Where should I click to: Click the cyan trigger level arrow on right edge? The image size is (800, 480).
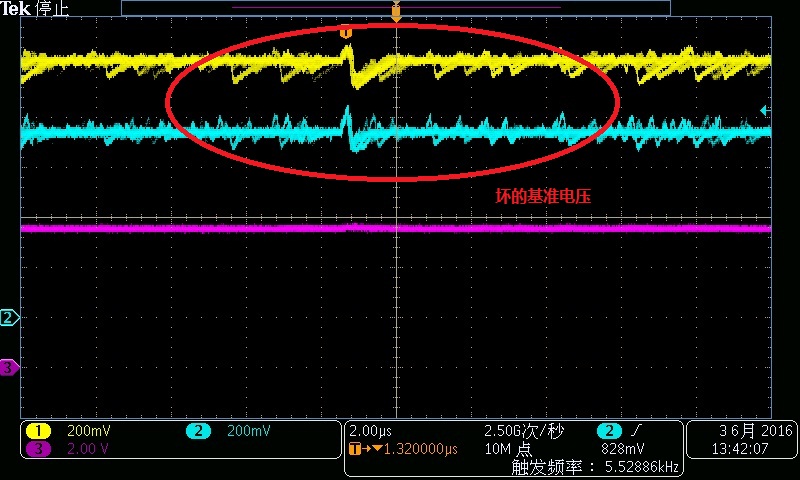click(765, 110)
